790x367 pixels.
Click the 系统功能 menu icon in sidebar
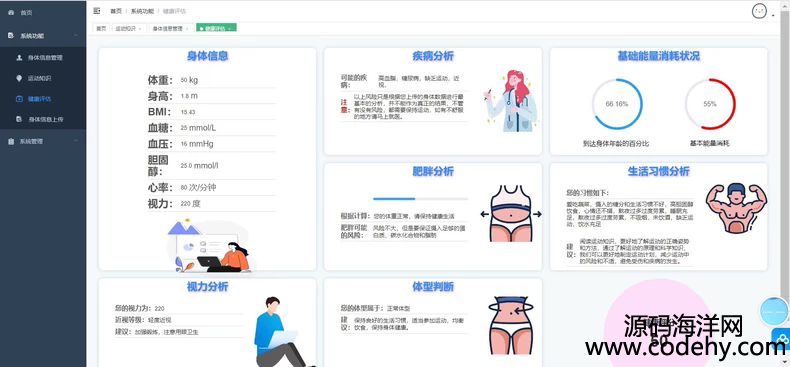point(11,36)
